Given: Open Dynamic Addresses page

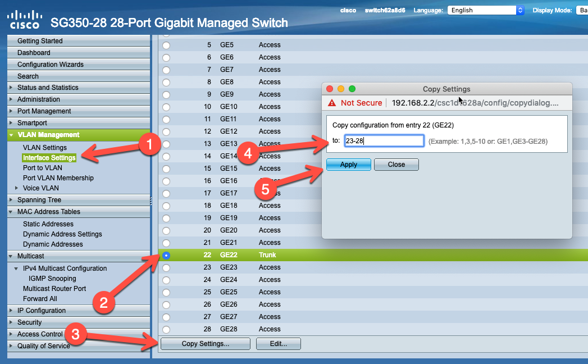Looking at the screenshot, I should 53,244.
